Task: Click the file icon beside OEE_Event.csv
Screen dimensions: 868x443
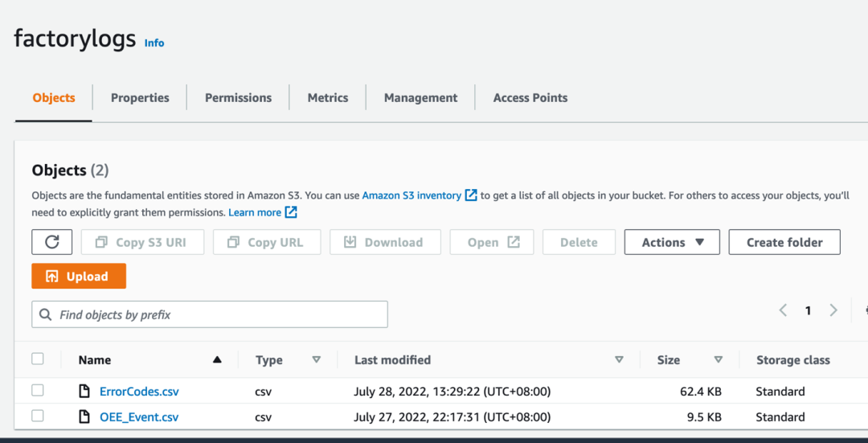Action: click(x=84, y=417)
